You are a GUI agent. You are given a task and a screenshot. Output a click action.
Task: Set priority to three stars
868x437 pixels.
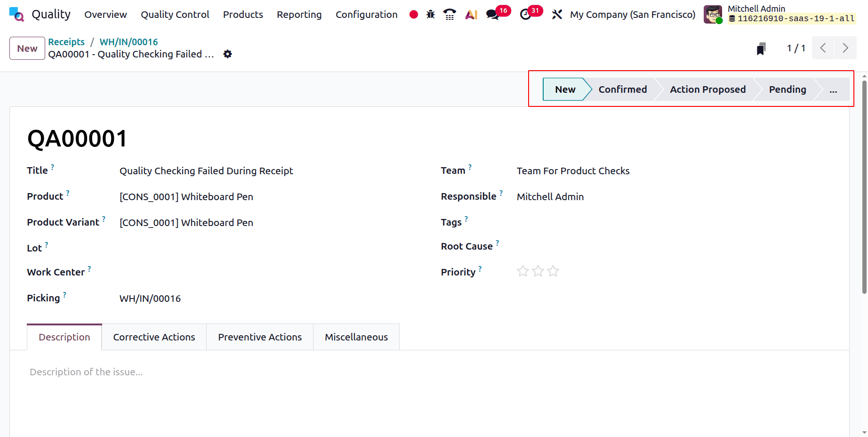tap(553, 271)
